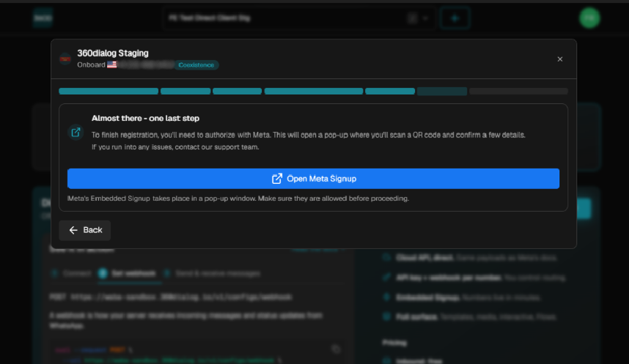The height and width of the screenshot is (364, 629).
Task: Click the US flag icon next to Onboard
Action: [x=111, y=64]
